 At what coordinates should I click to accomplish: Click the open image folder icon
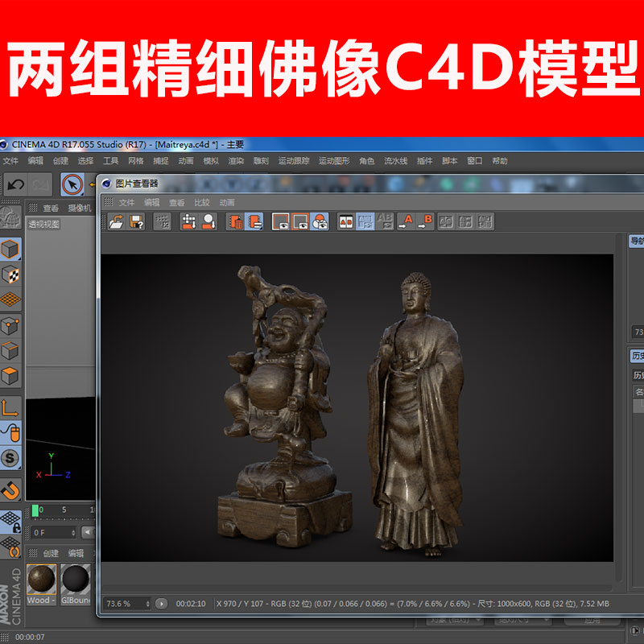pyautogui.click(x=117, y=221)
